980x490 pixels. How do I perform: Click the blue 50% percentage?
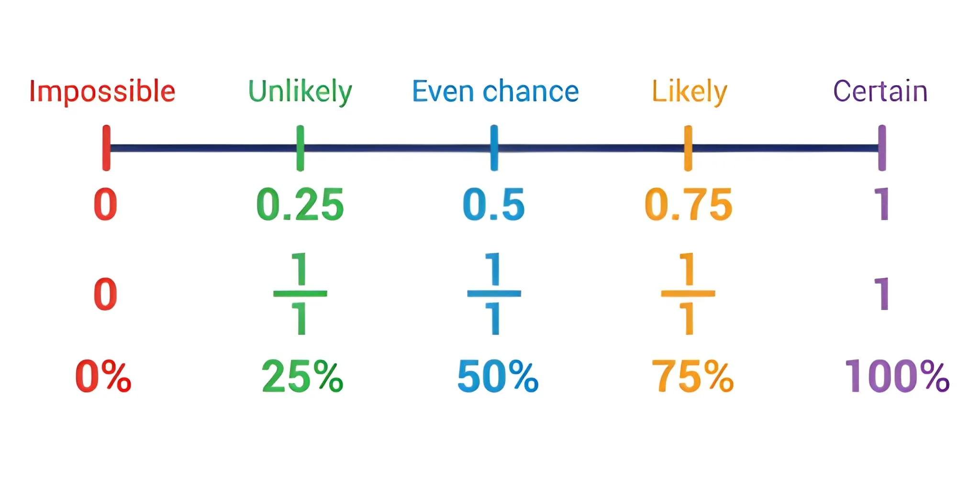click(x=498, y=377)
